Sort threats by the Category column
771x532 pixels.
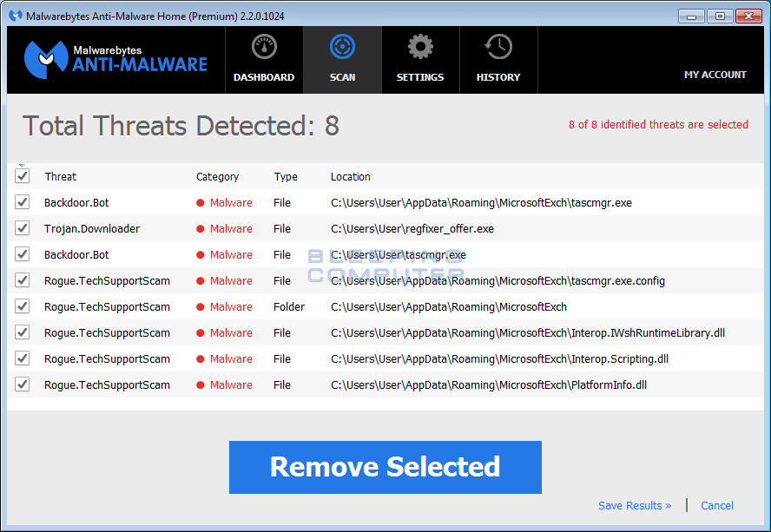pos(217,176)
